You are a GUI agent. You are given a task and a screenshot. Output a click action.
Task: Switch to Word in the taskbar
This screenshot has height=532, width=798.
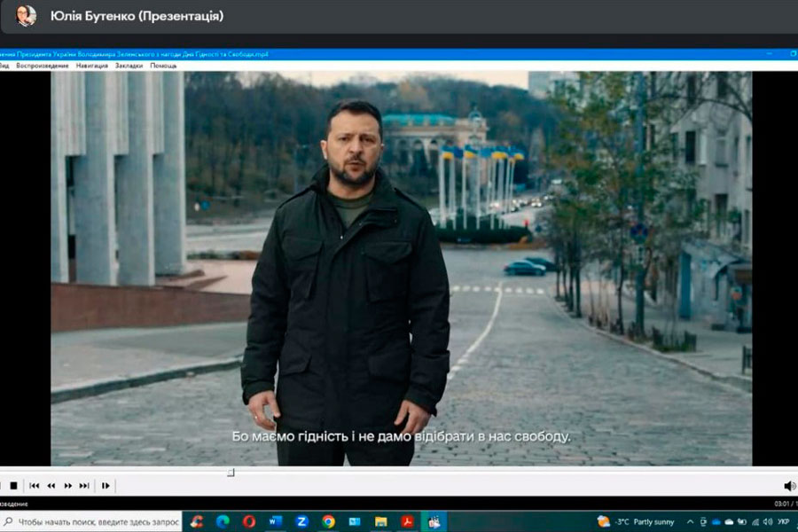(276, 521)
